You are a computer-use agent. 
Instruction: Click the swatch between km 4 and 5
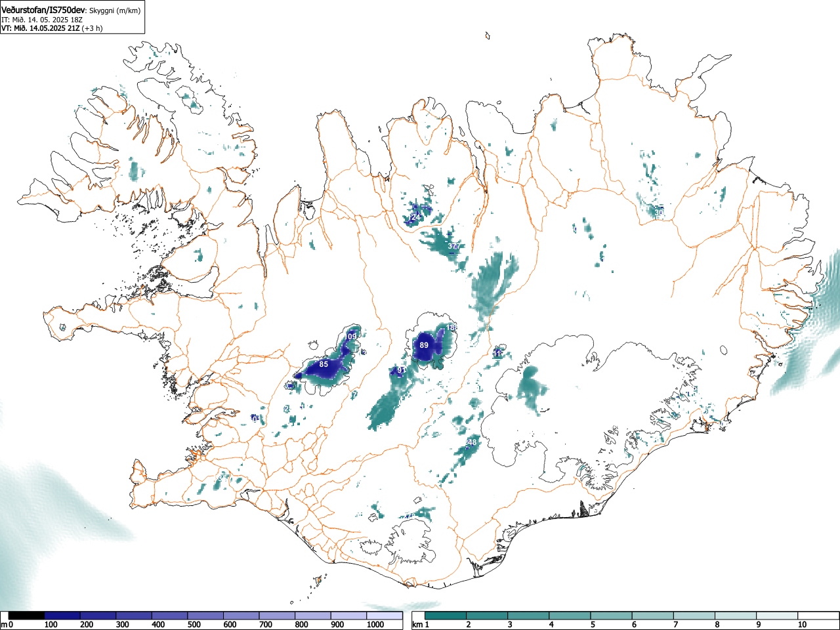[570, 616]
